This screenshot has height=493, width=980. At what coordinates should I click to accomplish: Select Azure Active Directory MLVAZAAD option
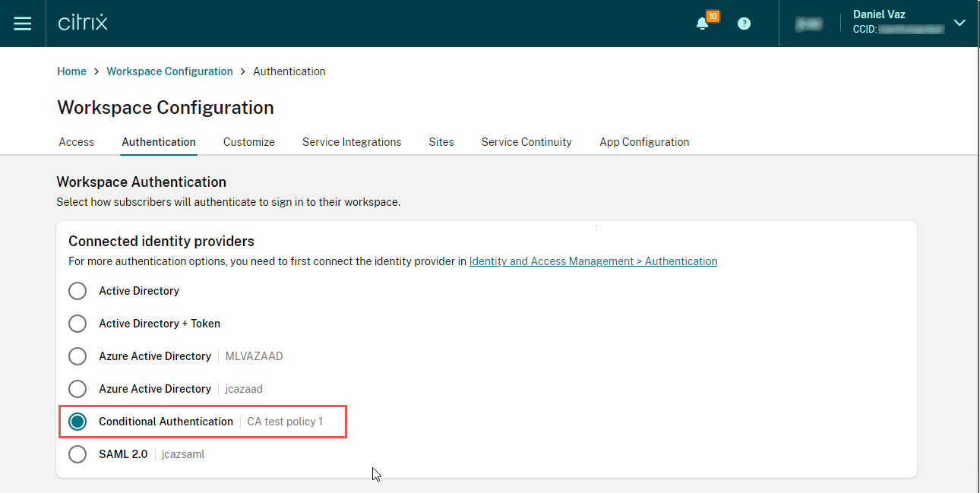click(77, 356)
